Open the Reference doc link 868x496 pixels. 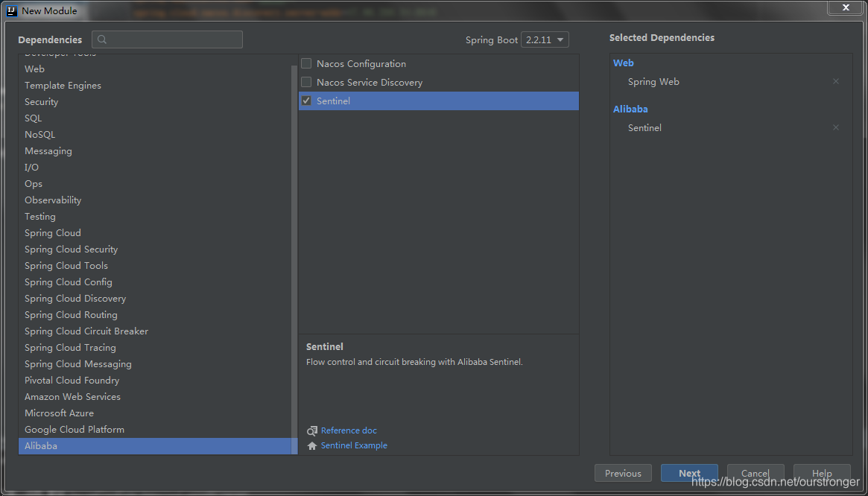(x=349, y=430)
